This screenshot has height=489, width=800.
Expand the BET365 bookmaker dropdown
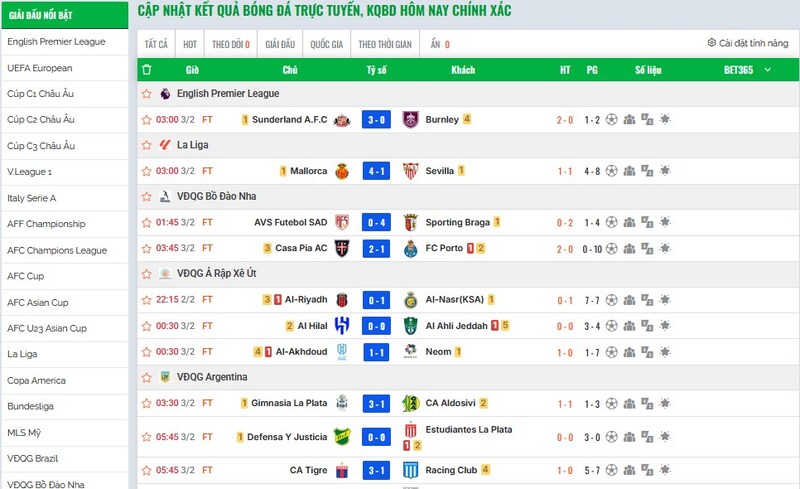click(767, 70)
